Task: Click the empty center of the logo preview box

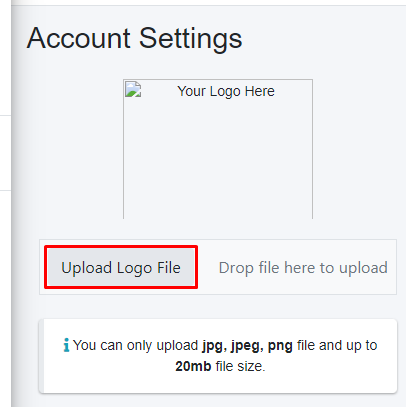Action: click(218, 157)
